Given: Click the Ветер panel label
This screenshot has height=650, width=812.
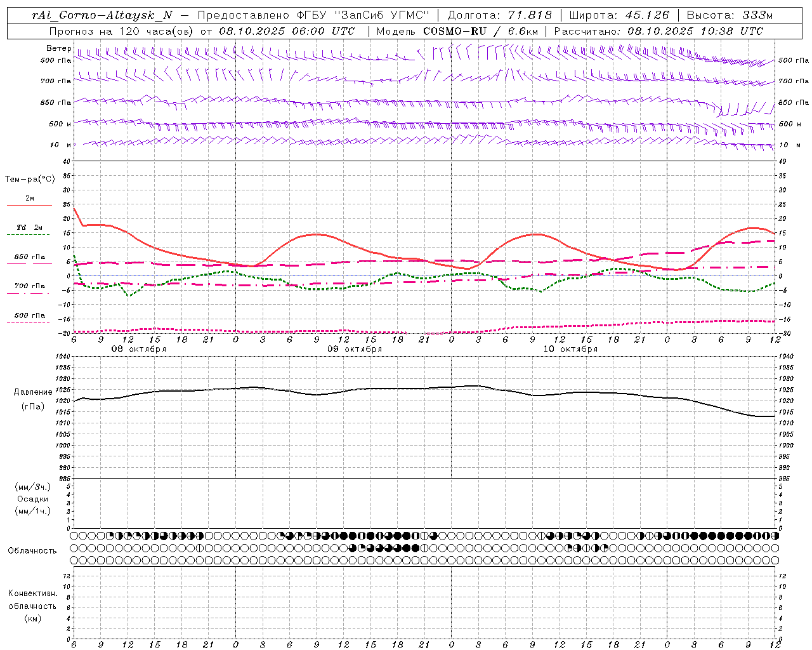Looking at the screenshot, I should [58, 48].
